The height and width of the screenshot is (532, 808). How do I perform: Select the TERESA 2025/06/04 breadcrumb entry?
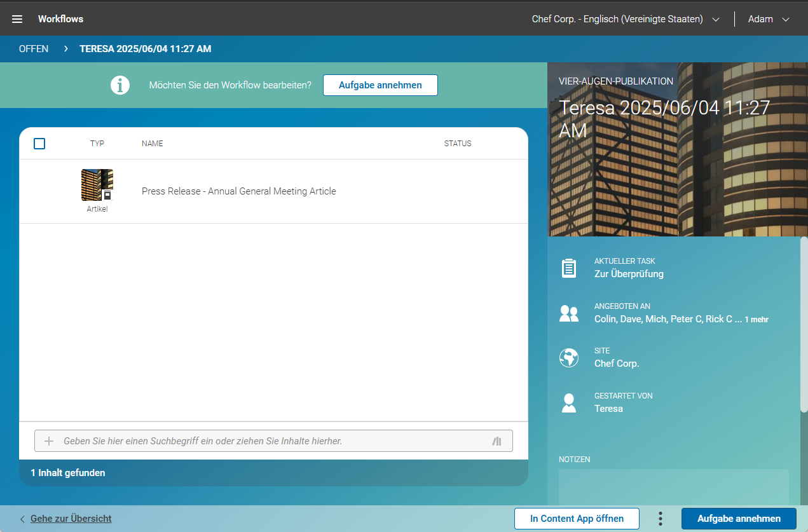145,48
